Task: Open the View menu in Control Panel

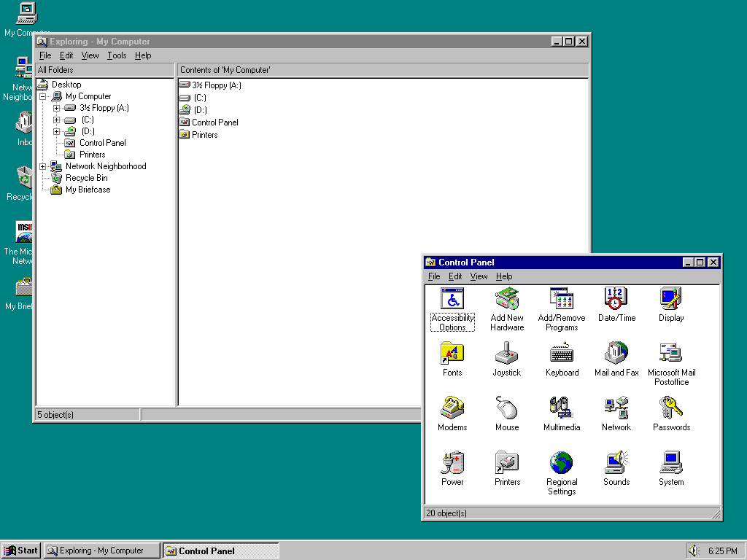Action: tap(479, 276)
